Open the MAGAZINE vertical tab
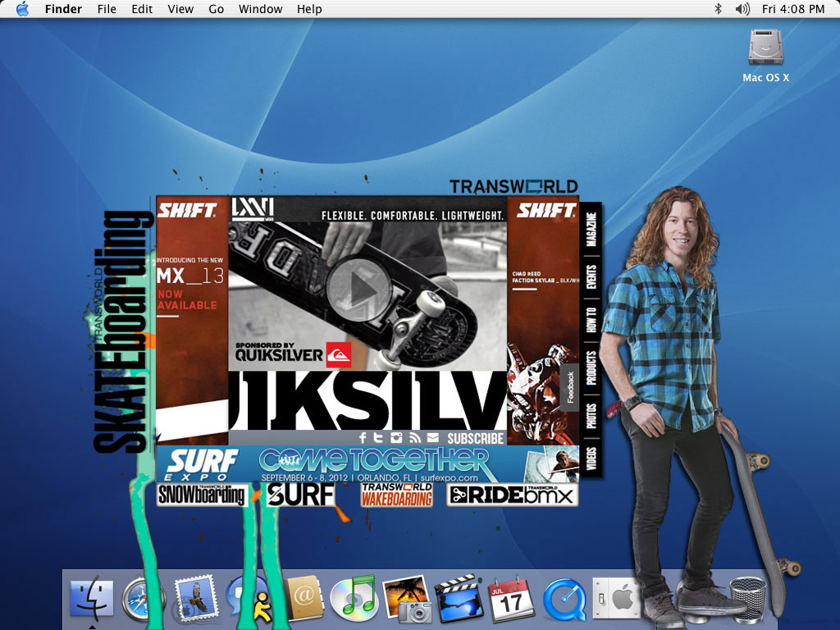This screenshot has height=630, width=840. 591,230
